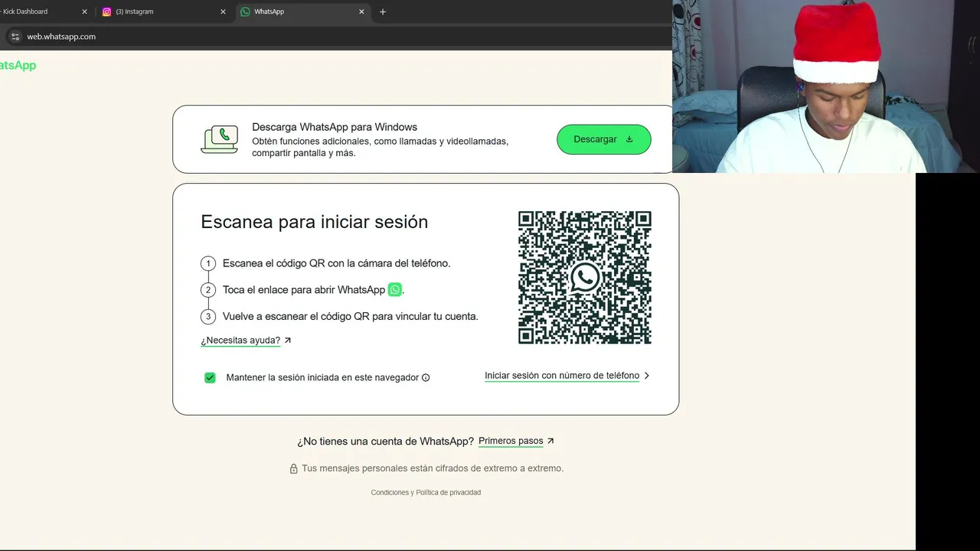Click the WhatsApp logo text
The width and height of the screenshot is (980, 551).
click(x=18, y=65)
